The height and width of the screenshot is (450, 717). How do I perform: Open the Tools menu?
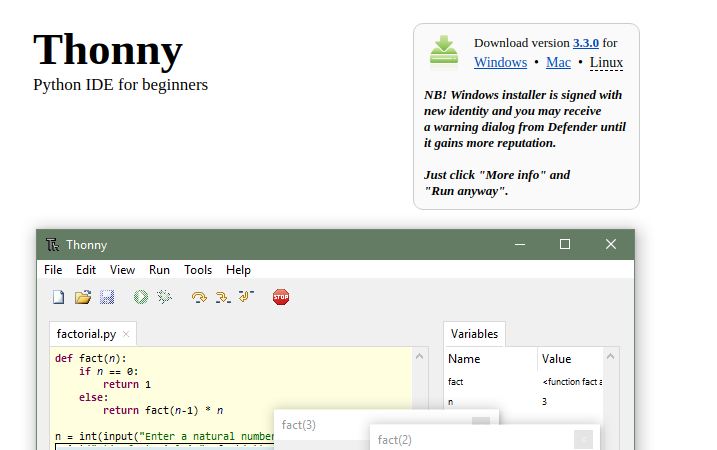[x=198, y=270]
